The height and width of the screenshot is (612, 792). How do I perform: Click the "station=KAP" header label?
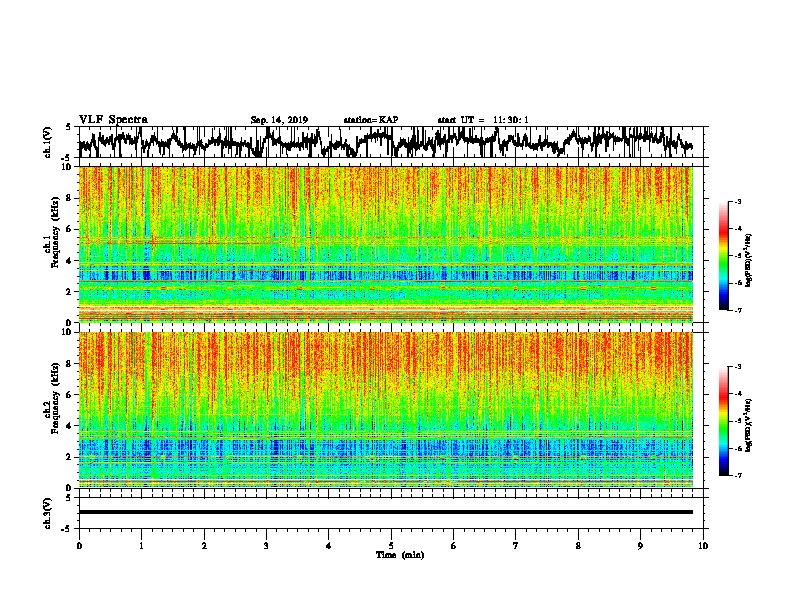(x=371, y=120)
